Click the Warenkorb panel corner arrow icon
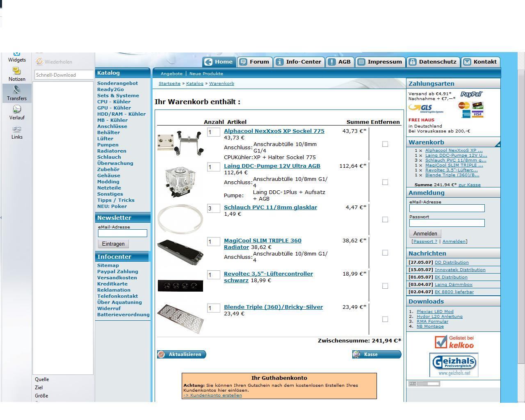Screen dimensions: 525x420 click(498, 144)
